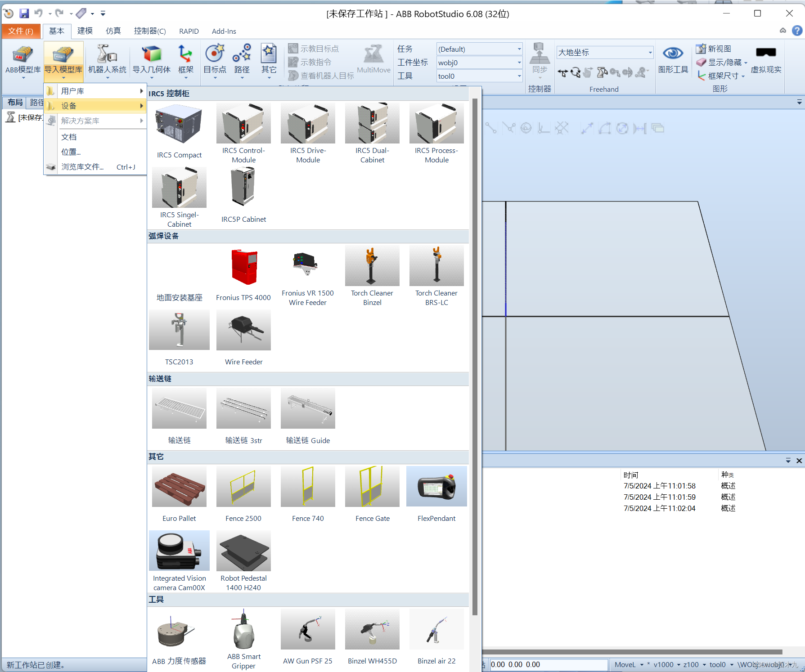Switch to the 布局 layout panel tab
Viewport: 805px width, 672px height.
(15, 103)
